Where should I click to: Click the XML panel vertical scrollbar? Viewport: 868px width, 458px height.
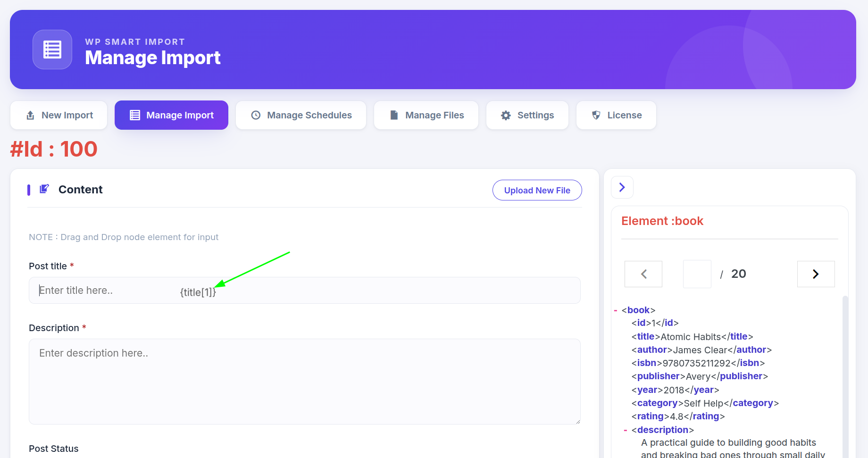coord(845,377)
